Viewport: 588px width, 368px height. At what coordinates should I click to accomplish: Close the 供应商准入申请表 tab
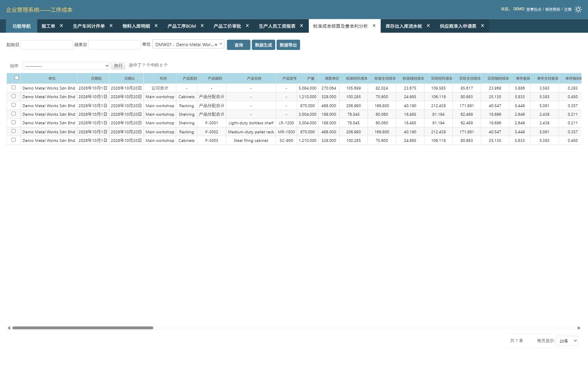(483, 26)
